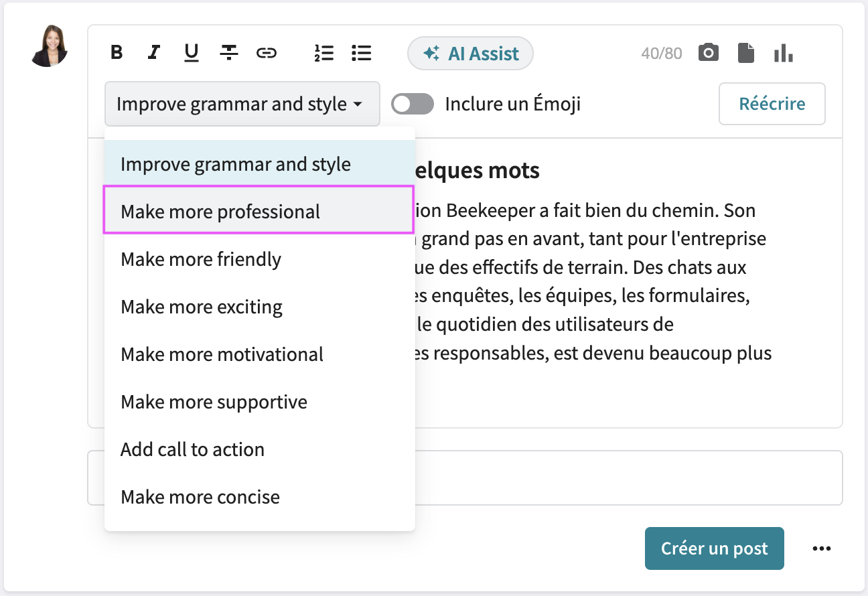The height and width of the screenshot is (596, 868).
Task: Pick Make more concise from list
Action: coord(200,497)
